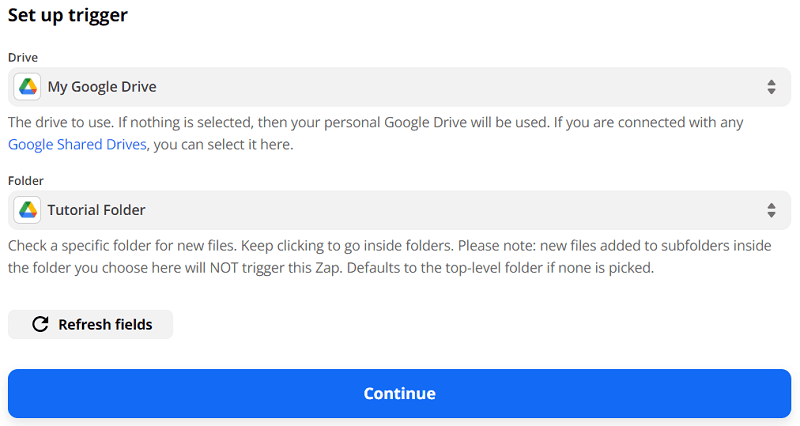Click the Google Drive icon beside Tutorial Folder
Viewport: 800px width, 426px height.
point(27,210)
